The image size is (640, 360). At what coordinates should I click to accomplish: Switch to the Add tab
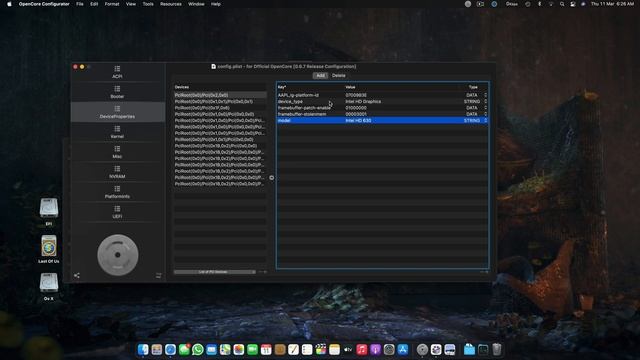click(320, 76)
